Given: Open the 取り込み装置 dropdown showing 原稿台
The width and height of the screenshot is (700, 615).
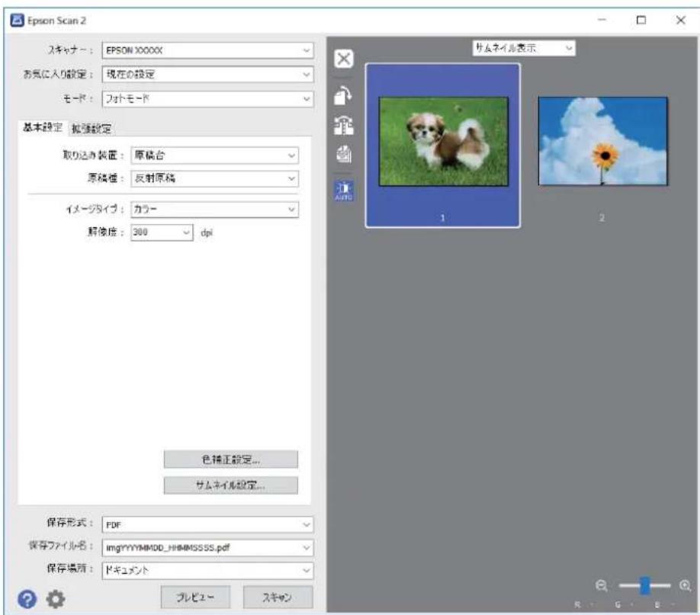Looking at the screenshot, I should pos(214,155).
